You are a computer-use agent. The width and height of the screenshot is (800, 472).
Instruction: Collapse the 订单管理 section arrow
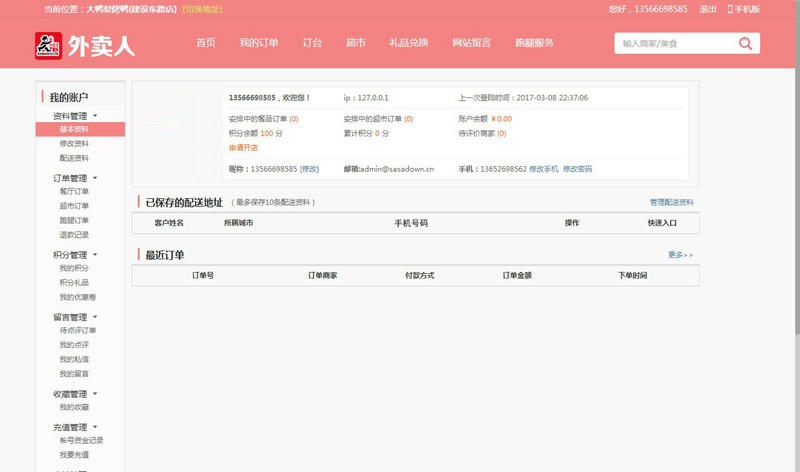95,178
